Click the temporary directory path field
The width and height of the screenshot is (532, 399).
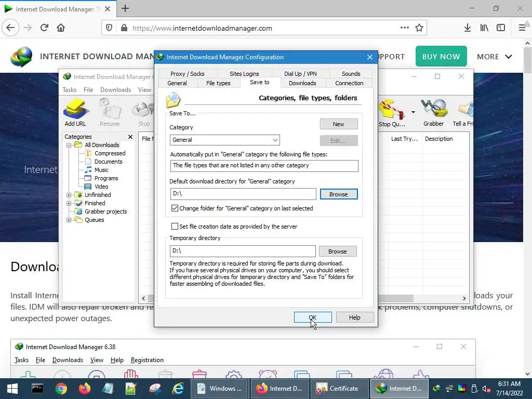tap(243, 251)
